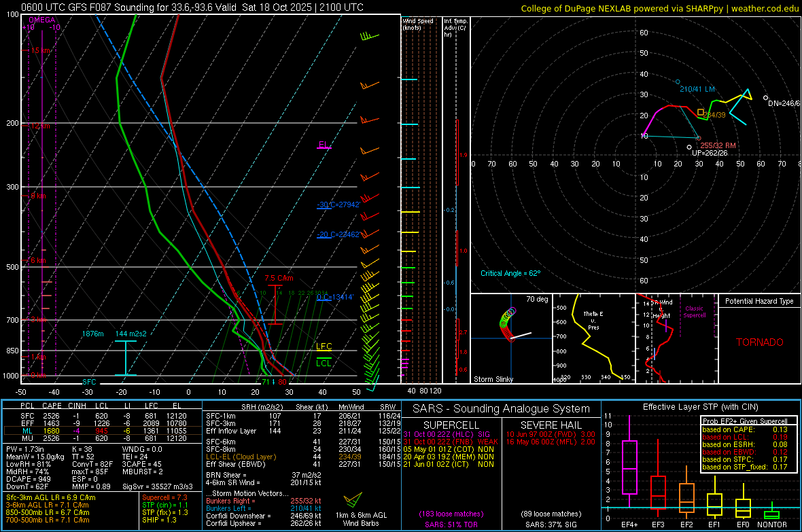Click the 210/41 LM marker on hodograph
Screen dimensions: 802x532
tap(678, 82)
